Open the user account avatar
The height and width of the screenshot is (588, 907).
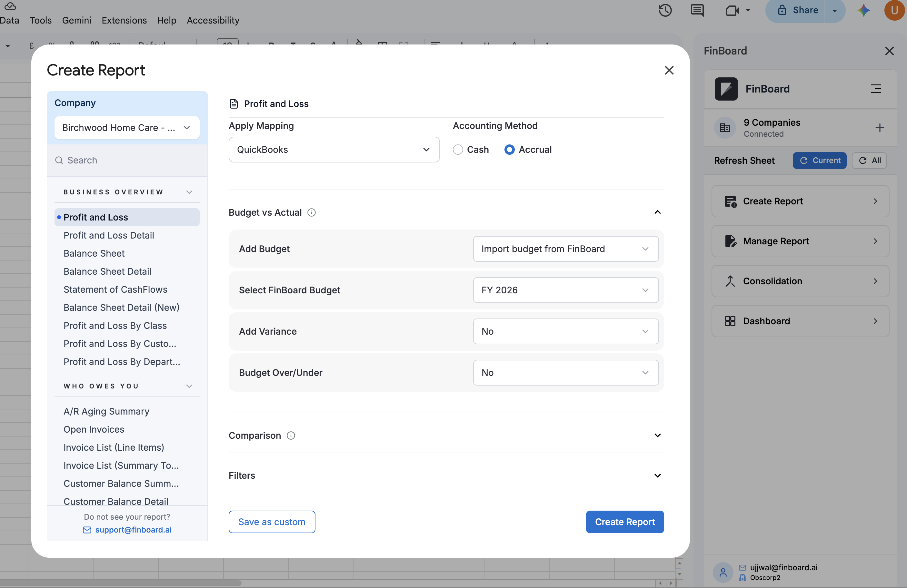[x=894, y=10]
